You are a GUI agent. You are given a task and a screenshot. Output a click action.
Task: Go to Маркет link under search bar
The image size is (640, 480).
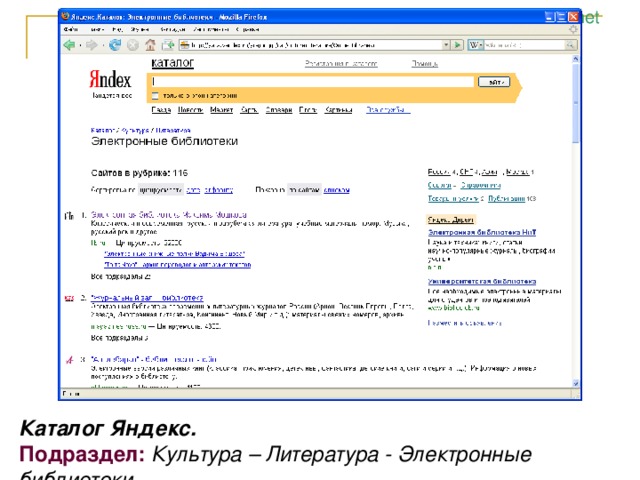(221, 110)
